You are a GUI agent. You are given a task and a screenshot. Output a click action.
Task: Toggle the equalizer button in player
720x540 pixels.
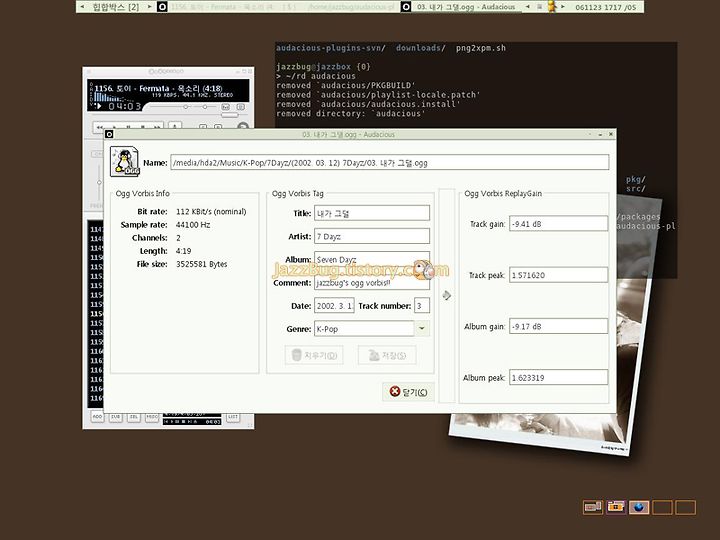point(225,107)
